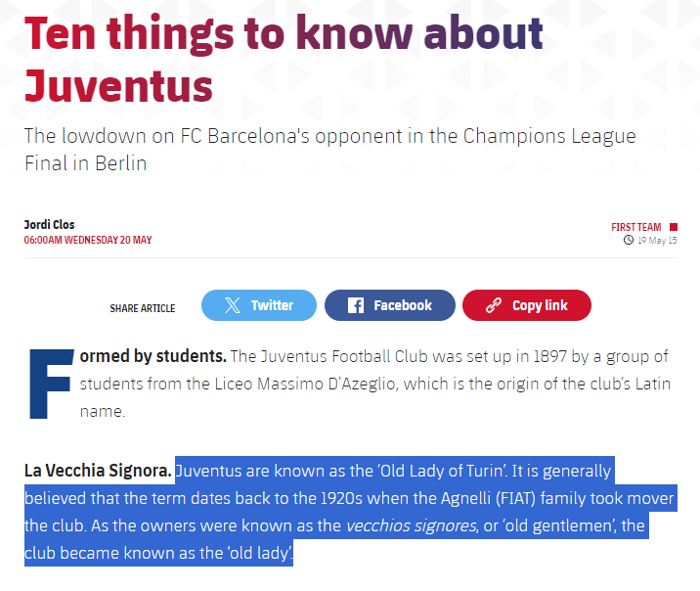Click the clock icon beside the date
This screenshot has height=591, width=700.
[629, 241]
